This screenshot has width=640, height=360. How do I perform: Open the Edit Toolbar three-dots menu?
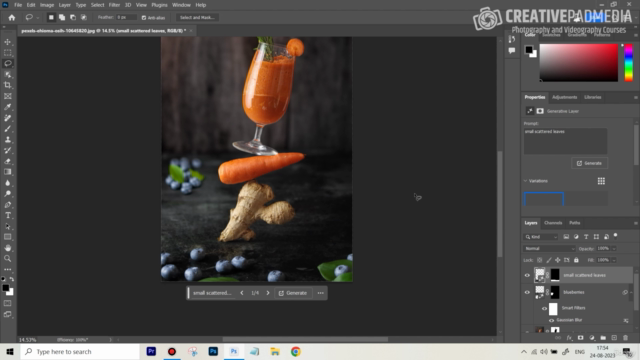point(7,269)
